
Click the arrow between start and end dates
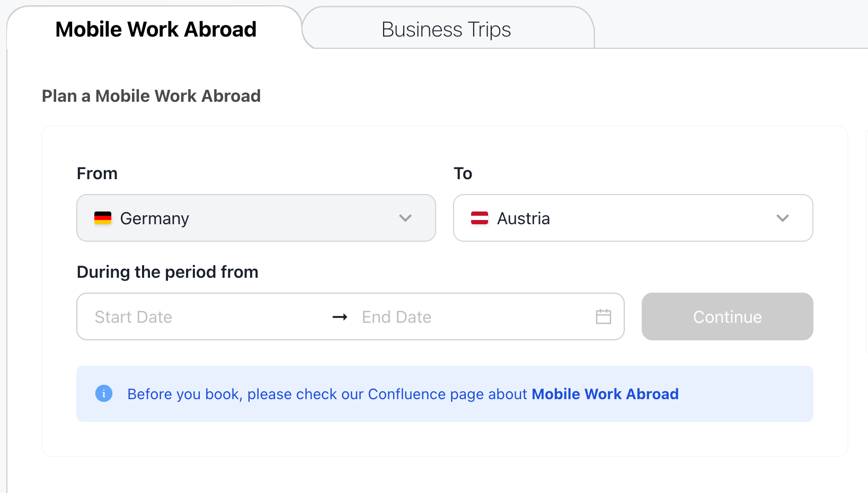340,317
